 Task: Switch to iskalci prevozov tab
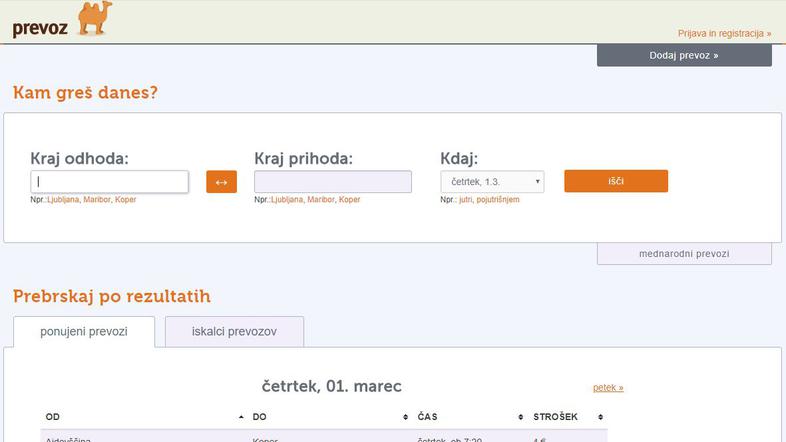234,331
